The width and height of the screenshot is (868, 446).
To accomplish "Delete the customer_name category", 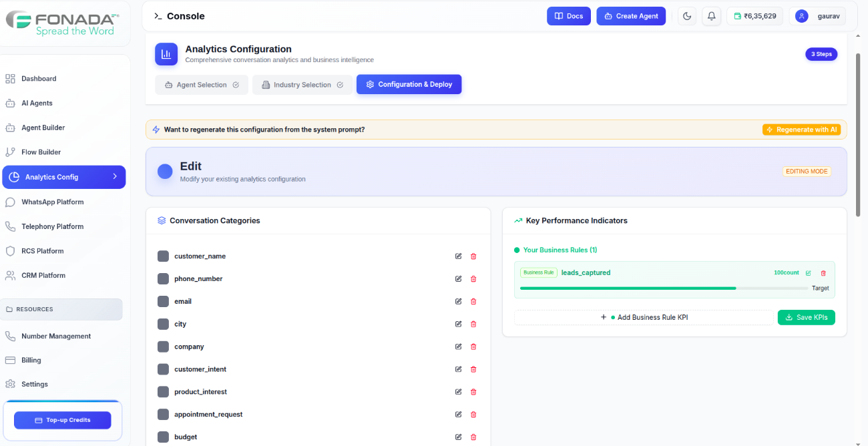I will 473,256.
